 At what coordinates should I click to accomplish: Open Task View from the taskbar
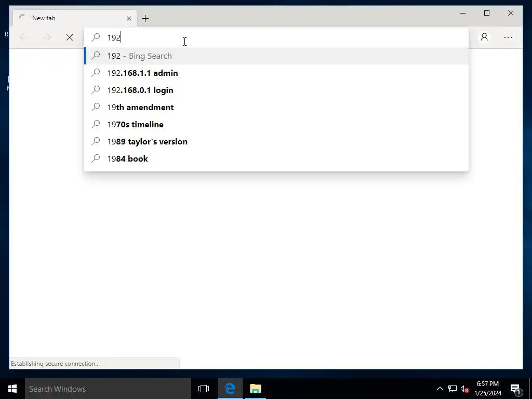point(204,389)
